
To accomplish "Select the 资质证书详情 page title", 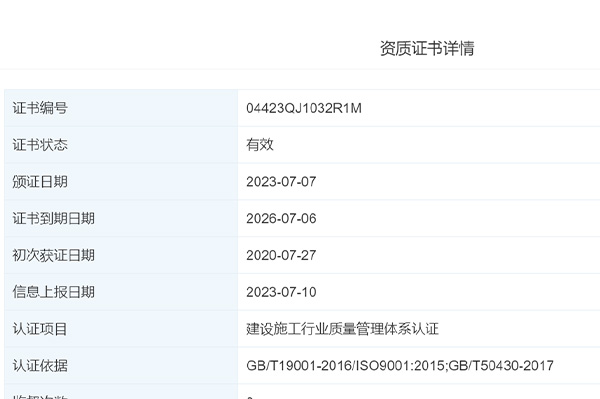I will pos(427,49).
